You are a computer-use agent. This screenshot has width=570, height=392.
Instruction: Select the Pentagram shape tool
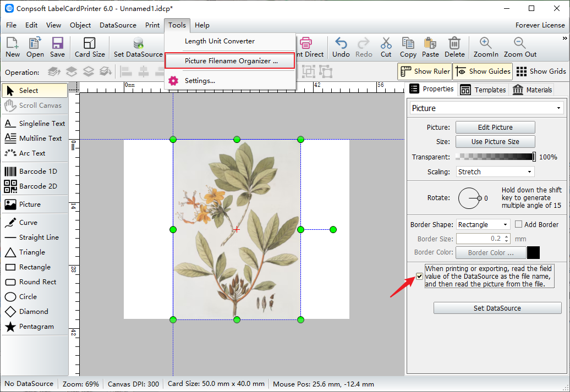(35, 327)
